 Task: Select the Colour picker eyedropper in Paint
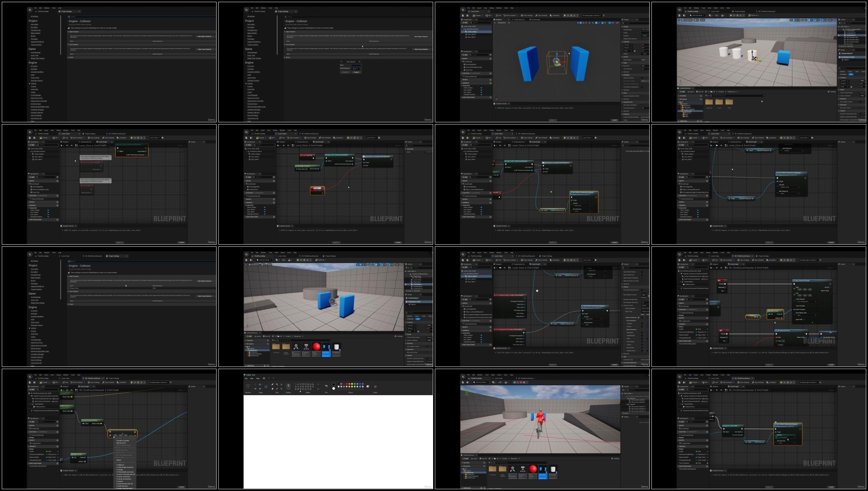(277, 389)
